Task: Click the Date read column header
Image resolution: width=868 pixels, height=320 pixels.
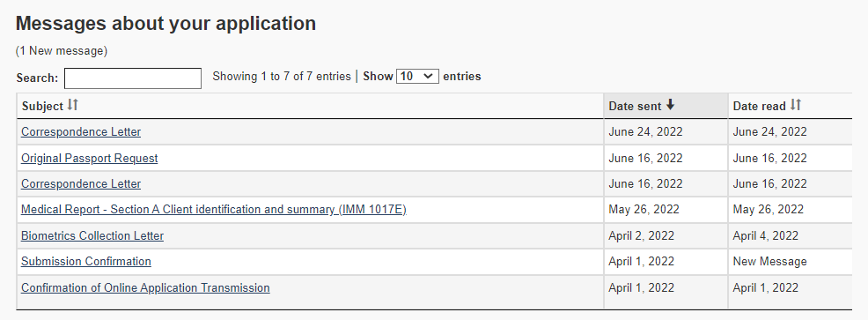Action: [x=791, y=106]
